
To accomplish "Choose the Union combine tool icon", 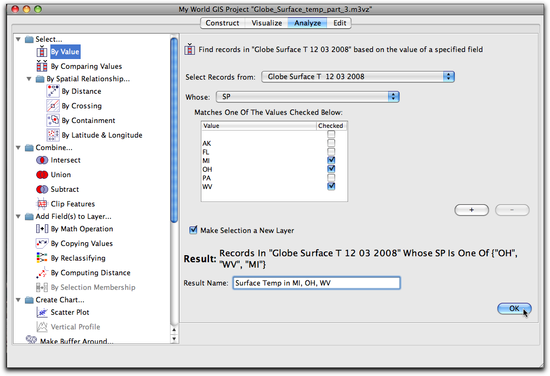I will [42, 175].
